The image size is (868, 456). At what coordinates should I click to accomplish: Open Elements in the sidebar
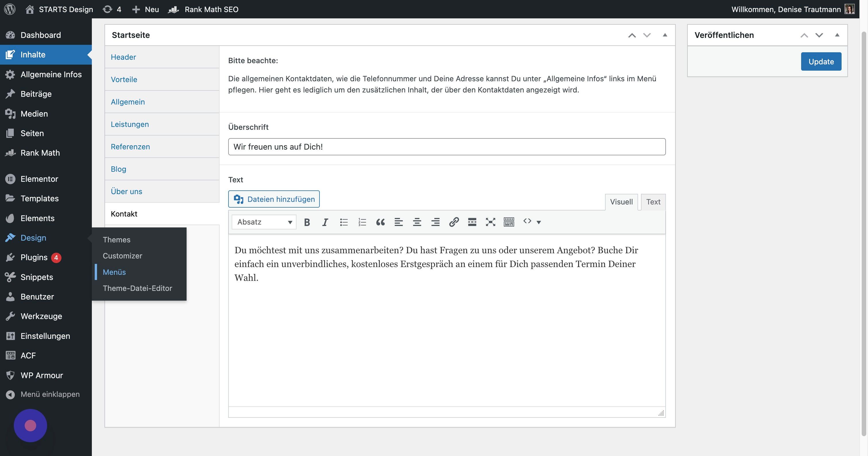click(x=46, y=218)
